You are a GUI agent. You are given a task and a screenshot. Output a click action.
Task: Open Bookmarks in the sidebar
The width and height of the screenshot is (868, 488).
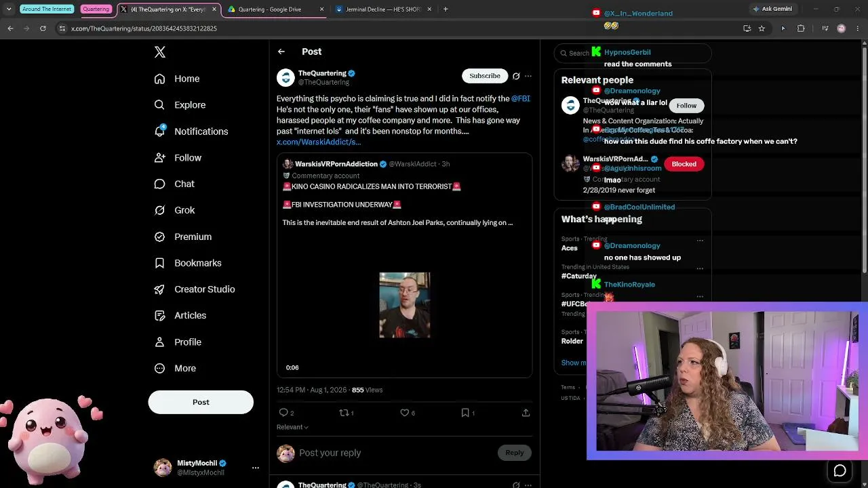coord(188,263)
